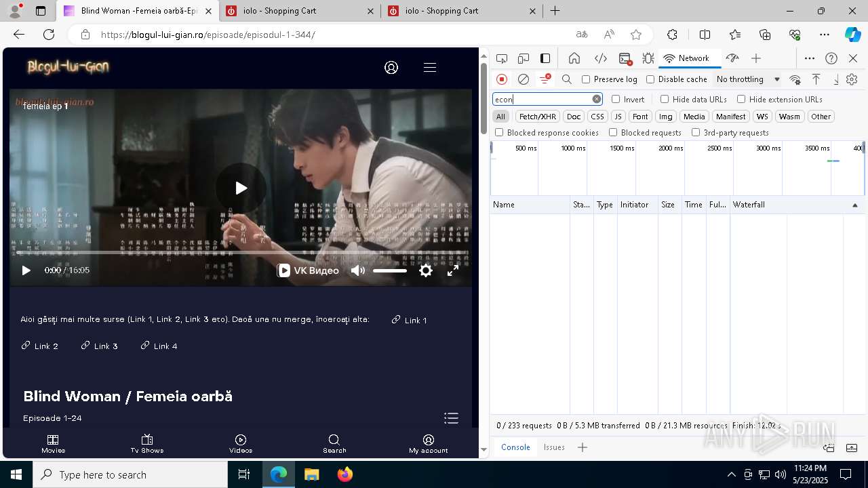The height and width of the screenshot is (488, 868).
Task: Toggle the DevTools inspect element tool
Action: click(502, 58)
